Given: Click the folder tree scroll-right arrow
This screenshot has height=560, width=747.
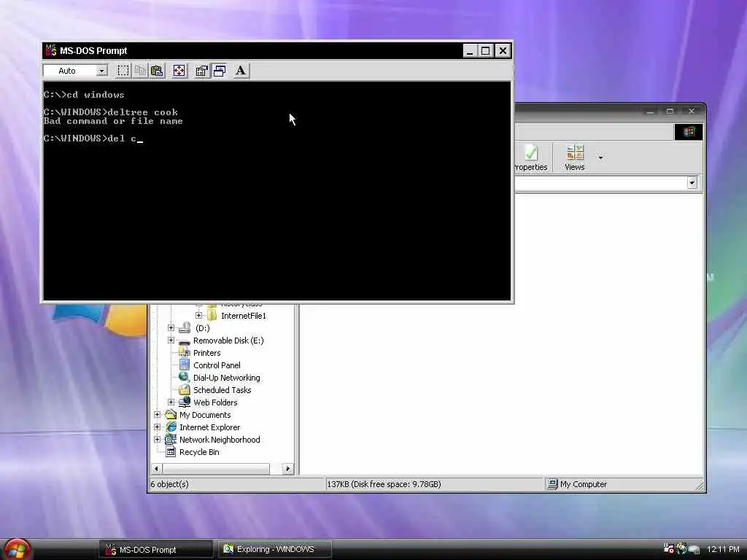Looking at the screenshot, I should click(287, 469).
